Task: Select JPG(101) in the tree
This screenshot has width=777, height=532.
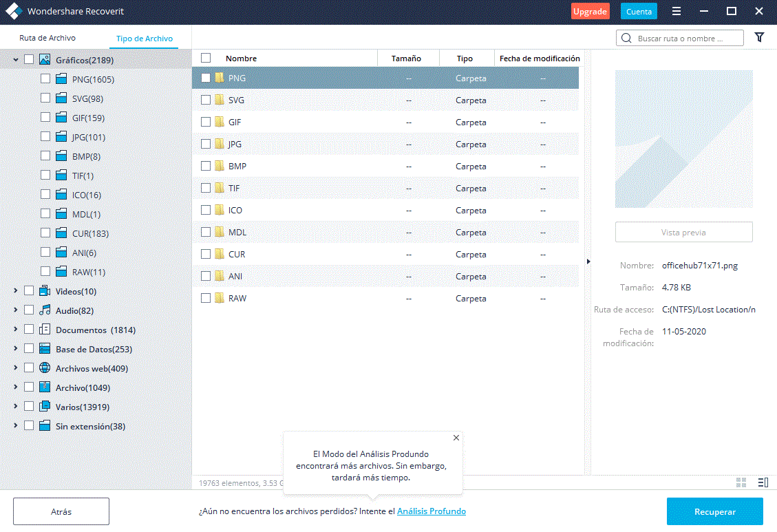Action: 88,137
